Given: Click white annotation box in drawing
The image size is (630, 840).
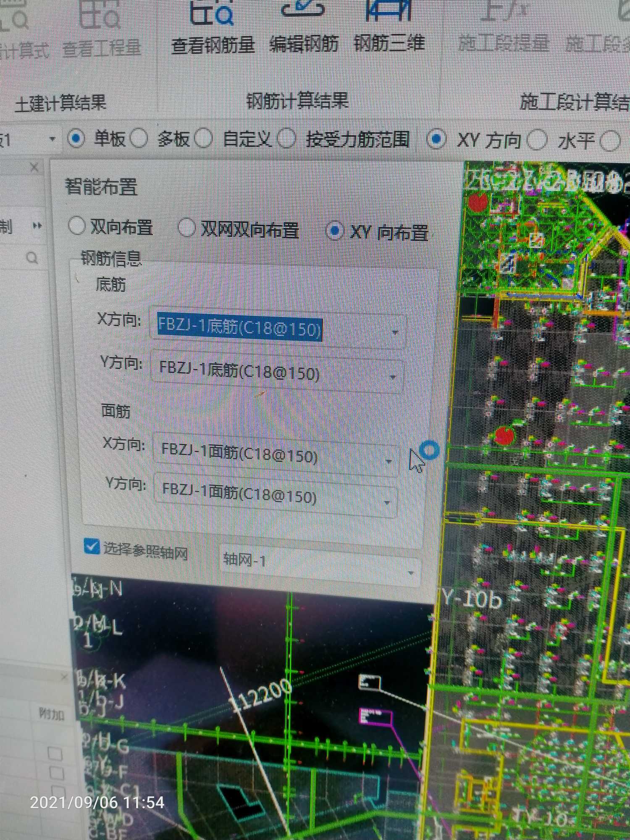Looking at the screenshot, I should 369,682.
